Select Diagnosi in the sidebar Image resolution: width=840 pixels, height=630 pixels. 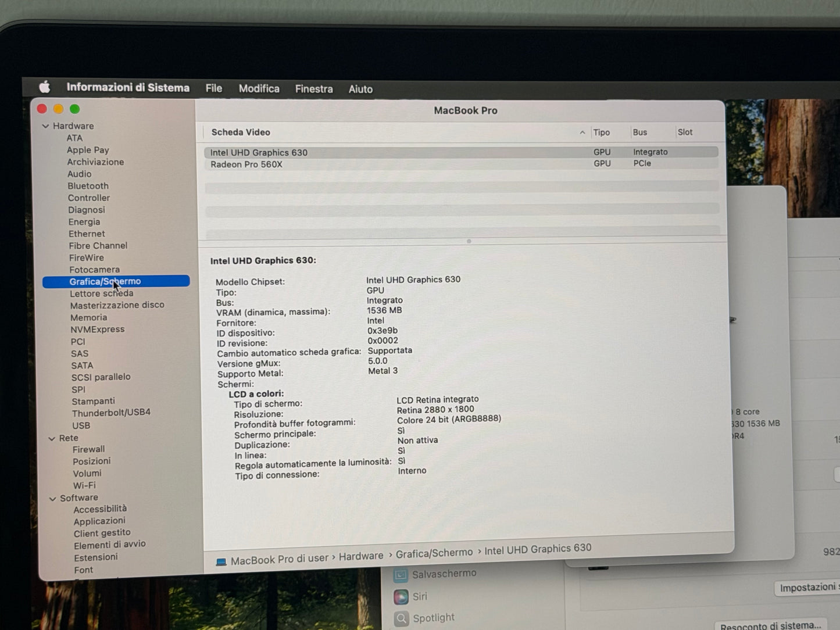[86, 210]
